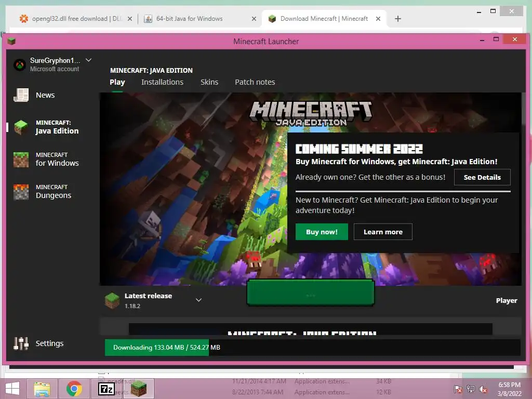Click the News sidebar label
Screen dimensions: 532x399
coord(45,95)
